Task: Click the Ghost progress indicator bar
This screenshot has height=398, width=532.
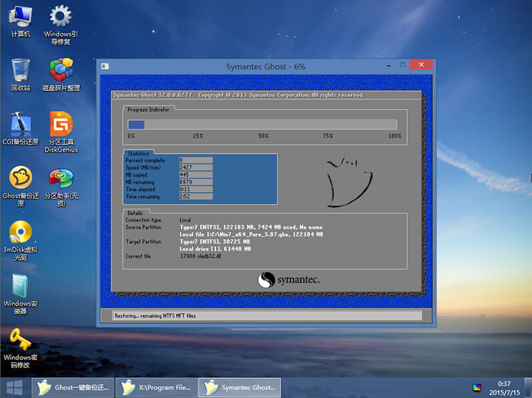Action: coord(262,125)
